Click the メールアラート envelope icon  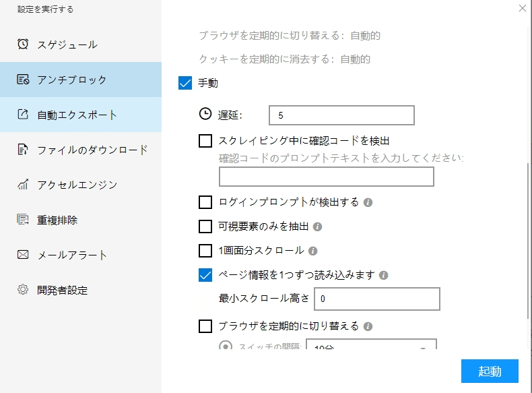(x=23, y=255)
